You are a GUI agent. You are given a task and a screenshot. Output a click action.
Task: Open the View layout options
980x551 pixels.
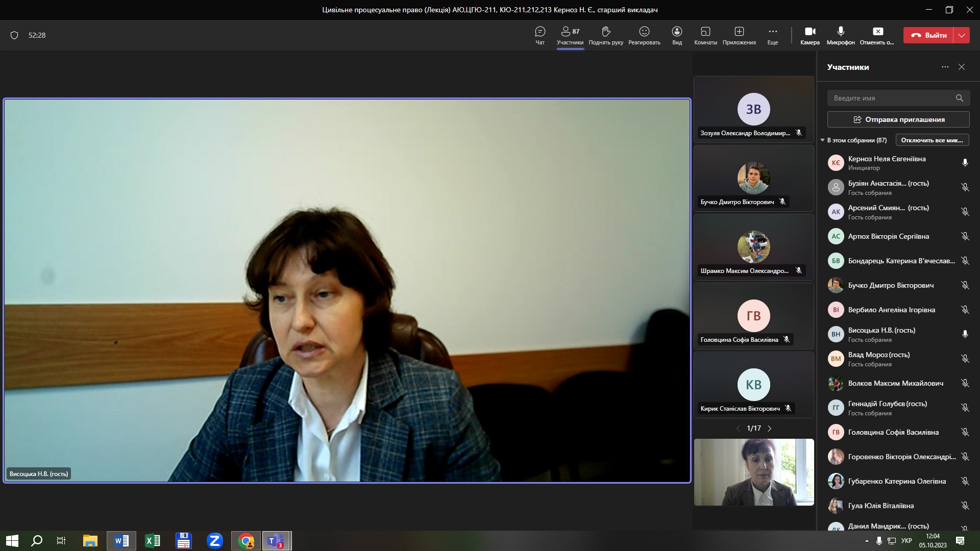[677, 35]
